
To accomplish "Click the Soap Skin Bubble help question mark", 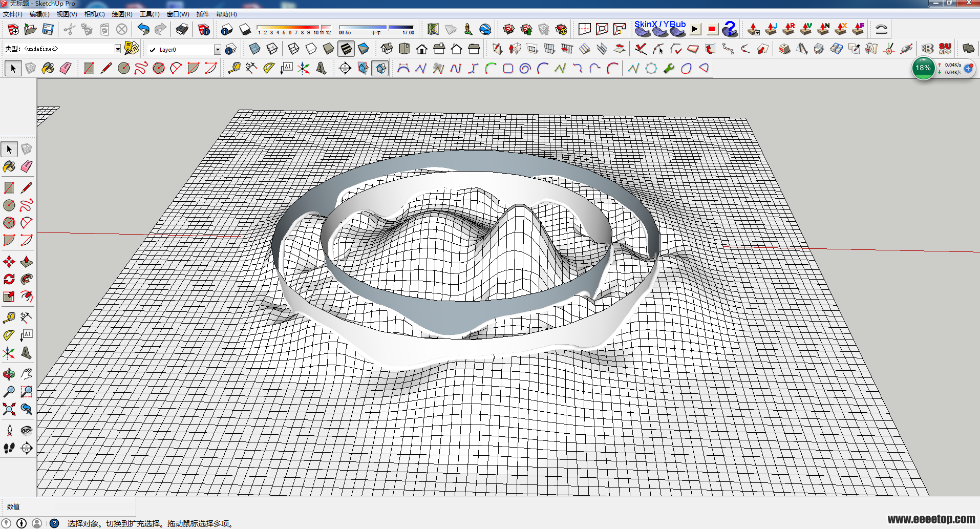I will pos(730,30).
